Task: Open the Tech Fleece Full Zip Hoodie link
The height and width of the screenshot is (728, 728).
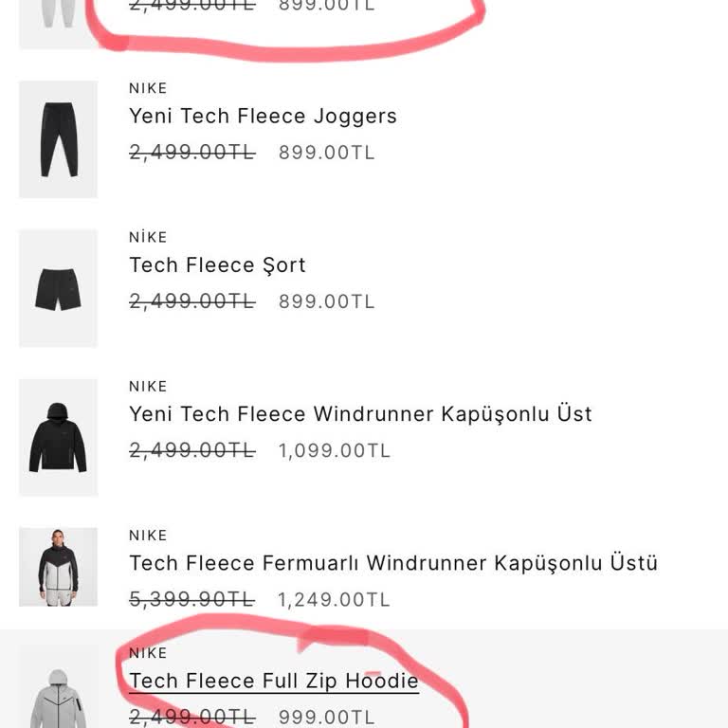Action: pyautogui.click(x=273, y=681)
